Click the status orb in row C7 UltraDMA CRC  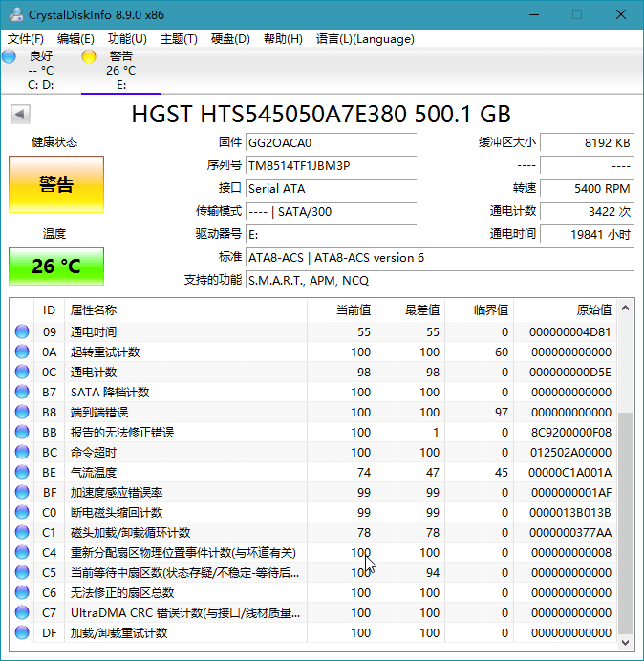click(22, 612)
